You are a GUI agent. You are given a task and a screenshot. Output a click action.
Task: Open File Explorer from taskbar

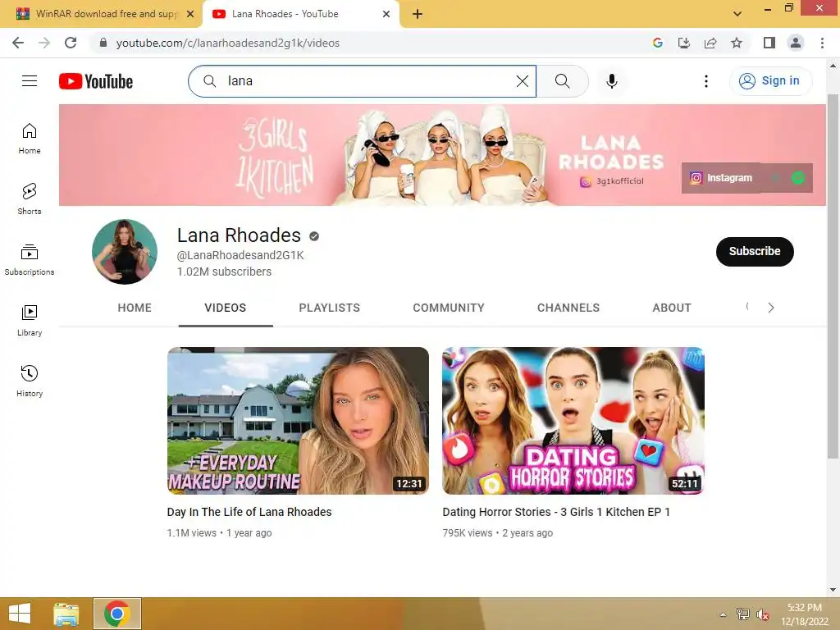[66, 614]
